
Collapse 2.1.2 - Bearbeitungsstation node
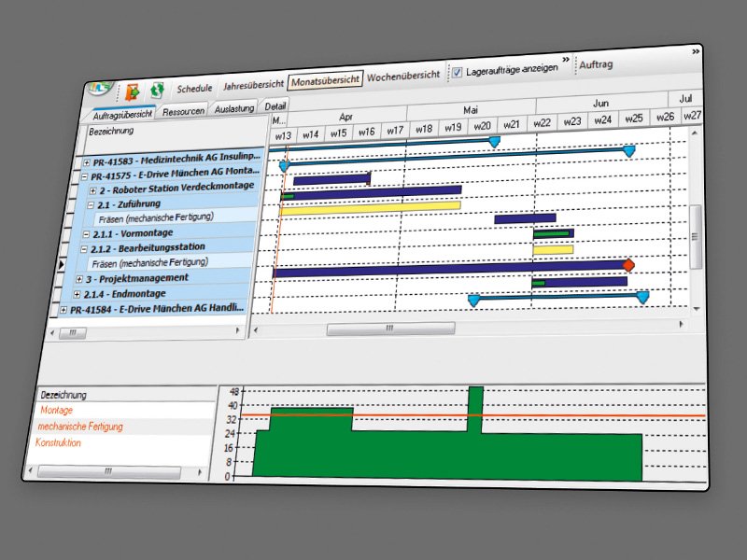[84, 249]
